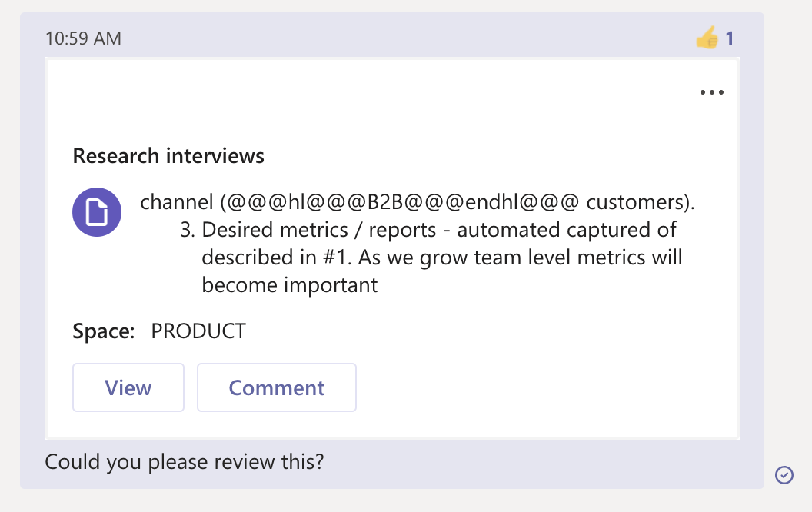
Task: Open the Research interviews card title
Action: coord(168,156)
